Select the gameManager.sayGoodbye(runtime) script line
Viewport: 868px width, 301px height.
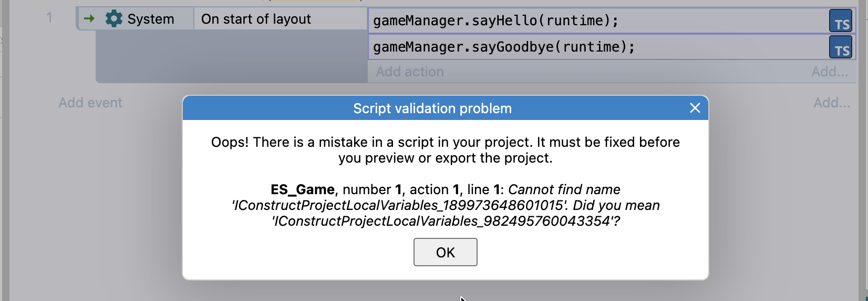[504, 47]
